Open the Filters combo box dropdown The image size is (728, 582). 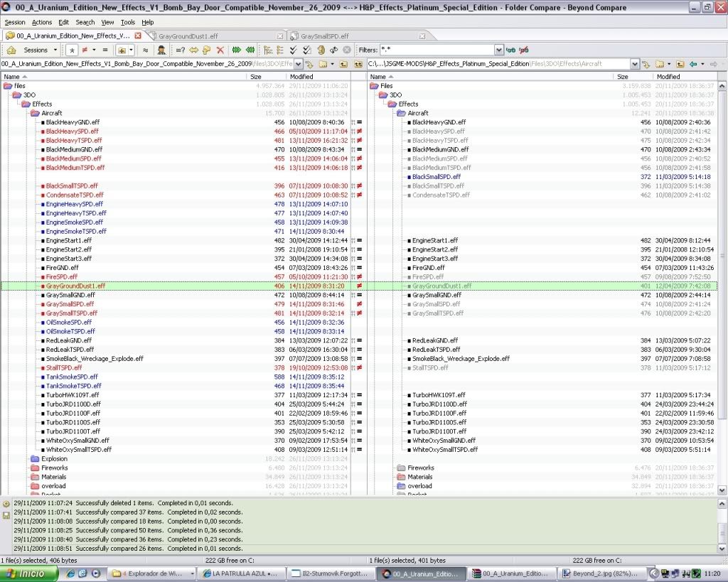coord(498,50)
